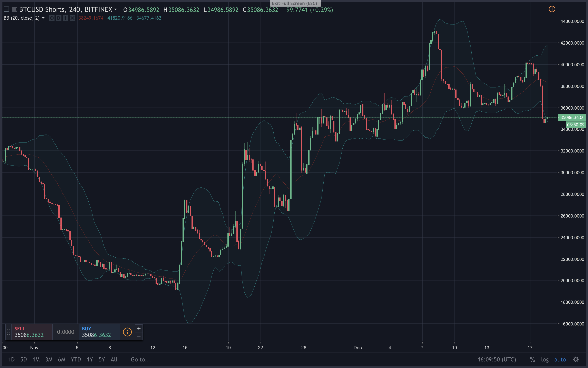This screenshot has height=368, width=588.
Task: Click the 15 date label on time axis
Action: pyautogui.click(x=185, y=348)
